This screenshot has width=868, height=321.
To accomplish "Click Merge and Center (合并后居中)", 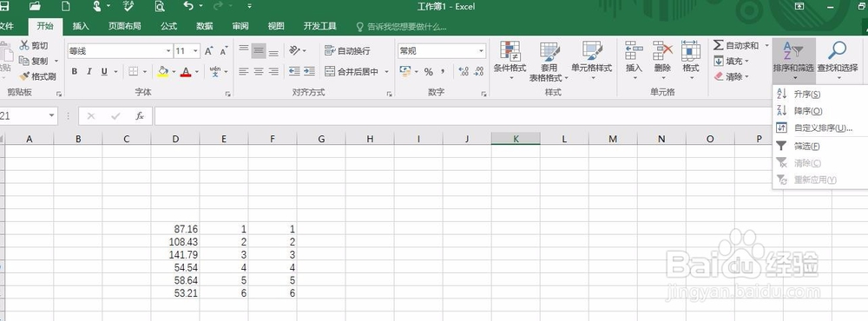I will tap(352, 71).
